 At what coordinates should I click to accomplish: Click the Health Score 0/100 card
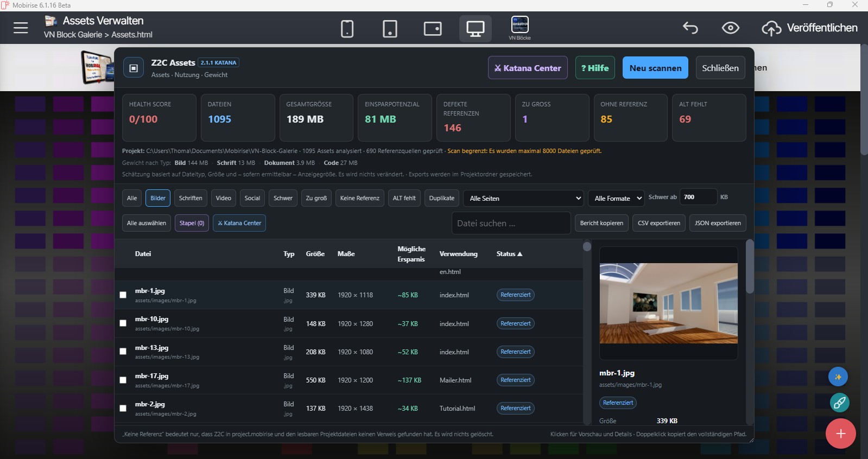(159, 118)
